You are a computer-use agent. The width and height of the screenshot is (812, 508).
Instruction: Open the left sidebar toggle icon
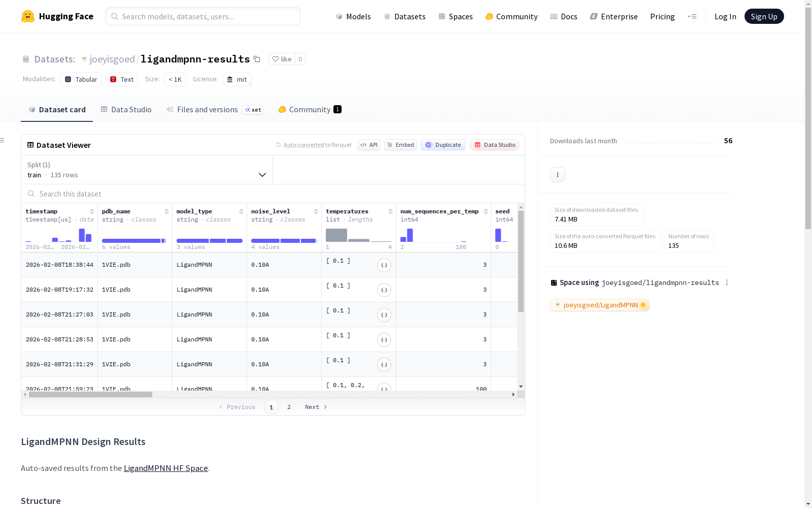tap(3, 140)
